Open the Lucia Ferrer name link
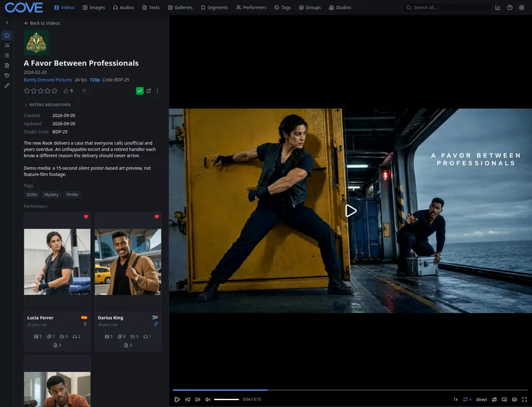This screenshot has height=407, width=532. (x=41, y=317)
